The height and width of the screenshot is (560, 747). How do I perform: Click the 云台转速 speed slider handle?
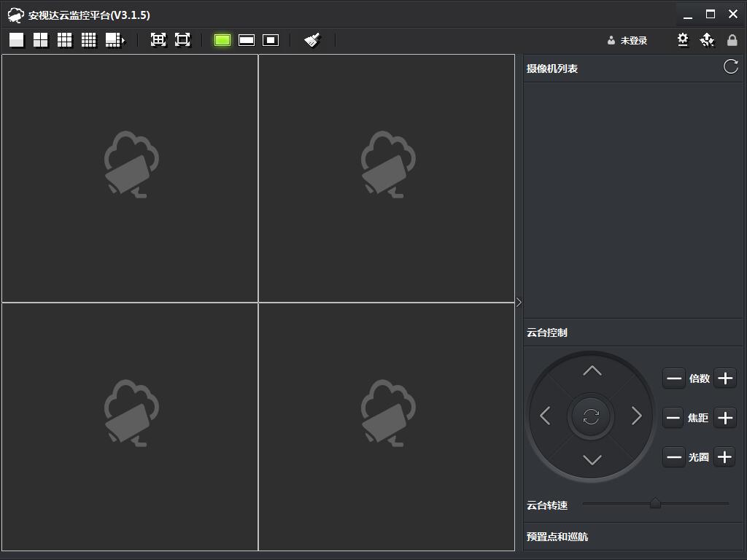(656, 503)
